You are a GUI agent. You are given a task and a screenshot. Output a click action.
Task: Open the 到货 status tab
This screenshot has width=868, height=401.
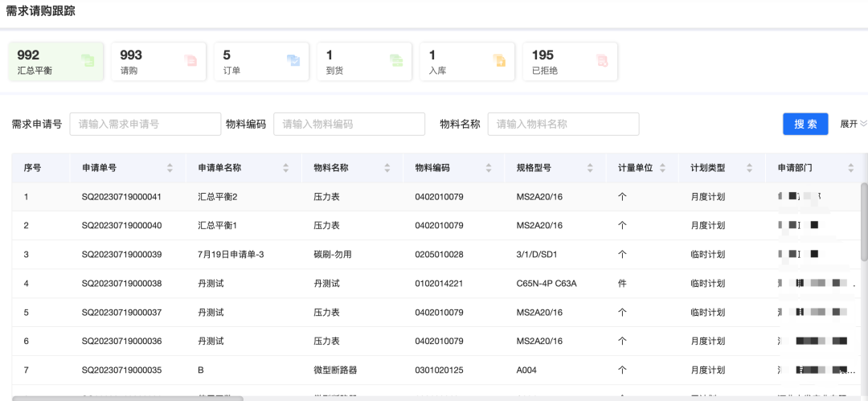[x=365, y=62]
